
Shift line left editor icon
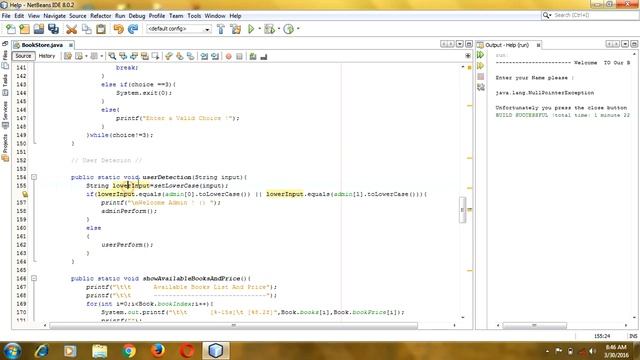pyautogui.click(x=204, y=56)
